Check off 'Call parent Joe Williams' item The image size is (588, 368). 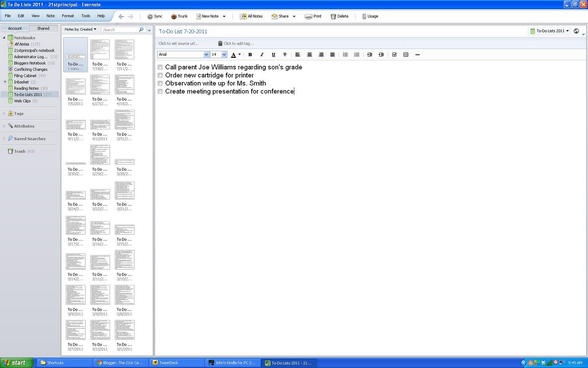[x=160, y=67]
